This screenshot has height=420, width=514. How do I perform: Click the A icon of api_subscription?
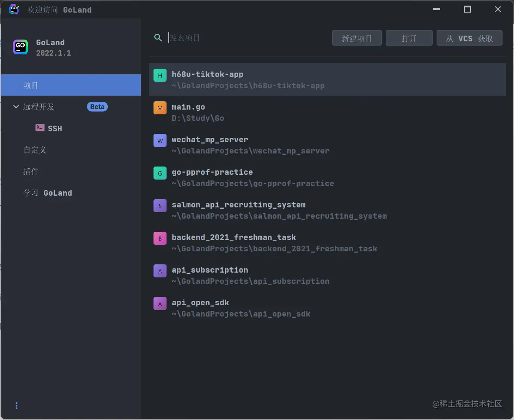click(160, 271)
